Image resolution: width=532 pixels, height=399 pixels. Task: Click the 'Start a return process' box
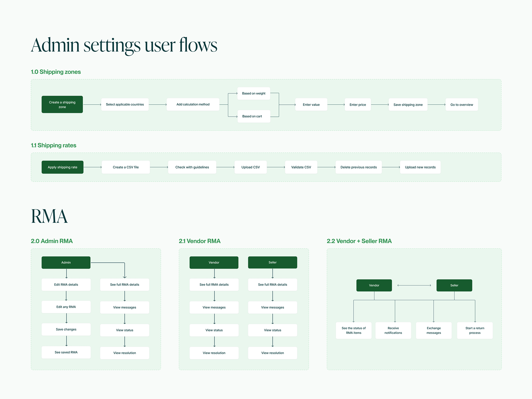point(475,330)
